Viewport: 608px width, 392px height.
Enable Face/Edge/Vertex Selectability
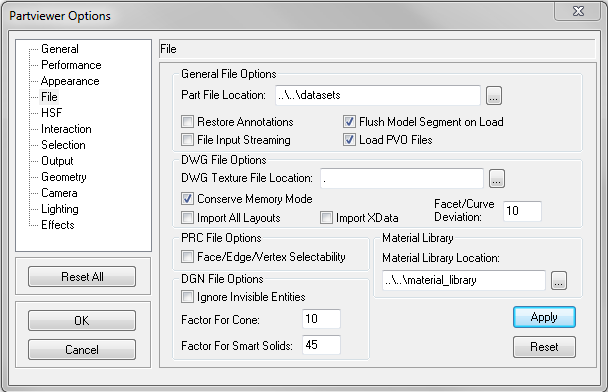pyautogui.click(x=187, y=257)
